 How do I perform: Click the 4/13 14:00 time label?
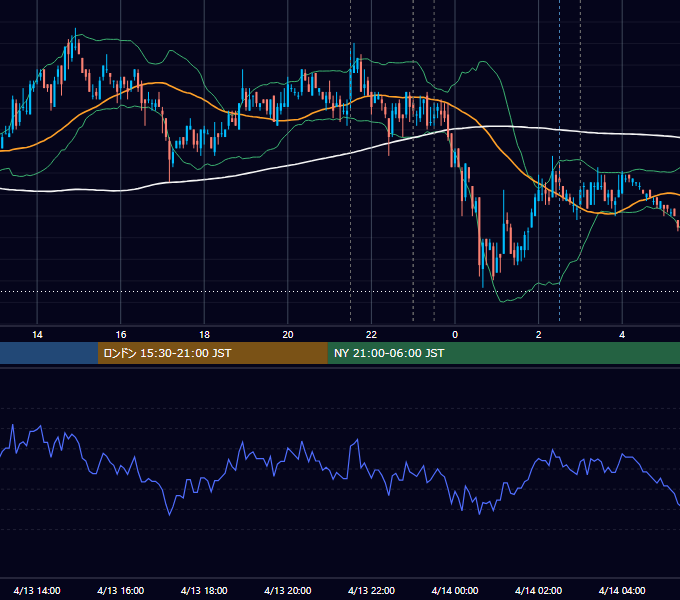pyautogui.click(x=37, y=590)
